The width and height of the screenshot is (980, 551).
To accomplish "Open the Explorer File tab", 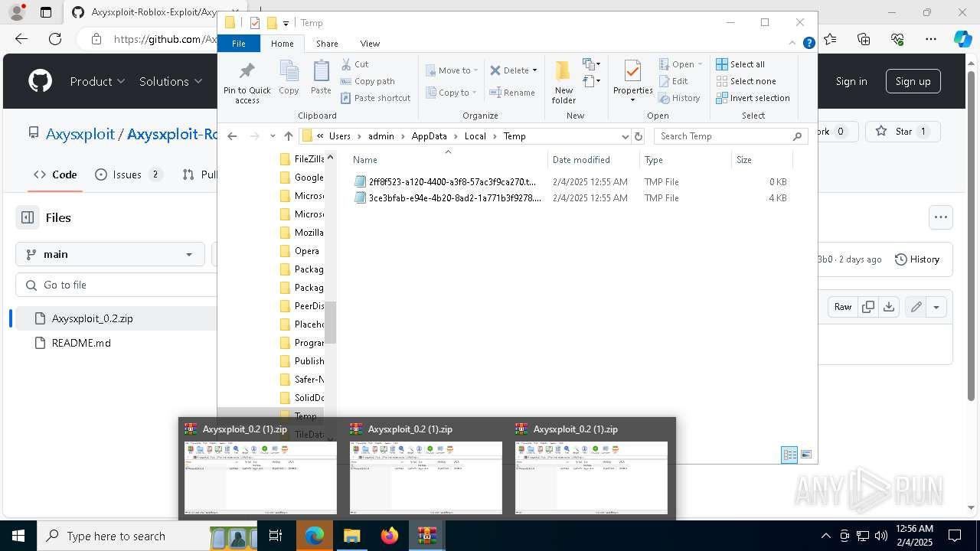I will tap(239, 44).
